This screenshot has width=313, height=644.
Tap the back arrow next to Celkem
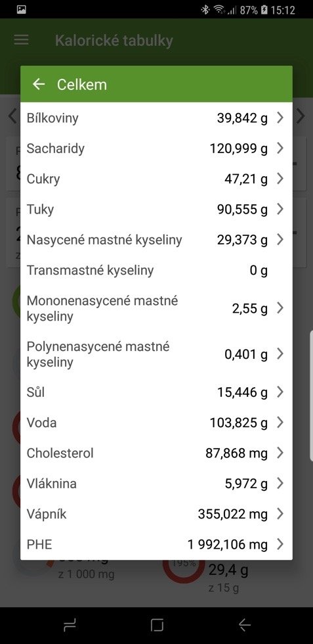[x=39, y=84]
